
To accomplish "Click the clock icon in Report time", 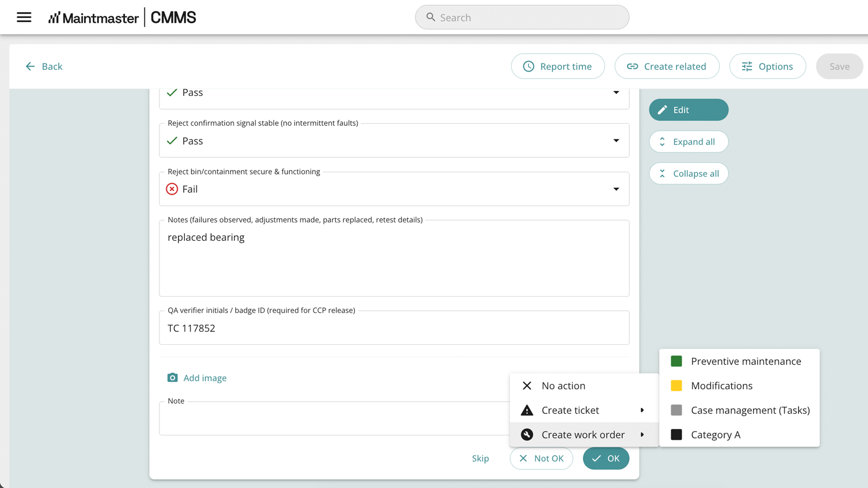I will pos(528,66).
